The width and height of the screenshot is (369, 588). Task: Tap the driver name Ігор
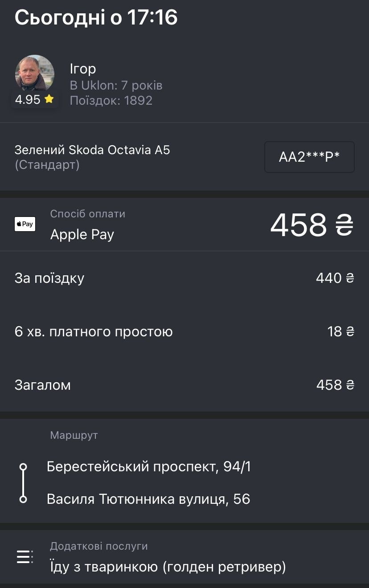point(83,69)
